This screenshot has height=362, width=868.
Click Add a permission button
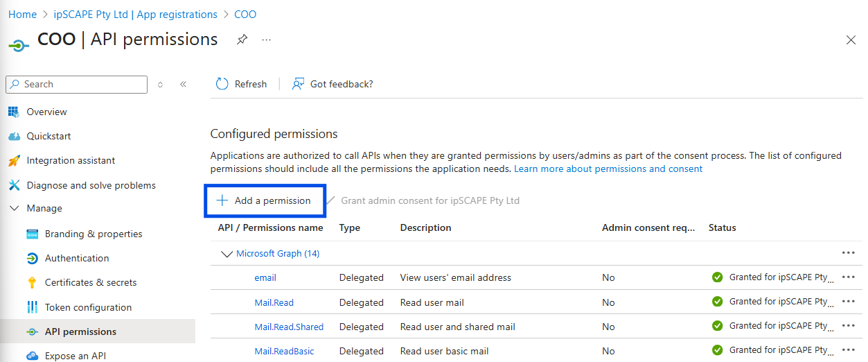[264, 200]
